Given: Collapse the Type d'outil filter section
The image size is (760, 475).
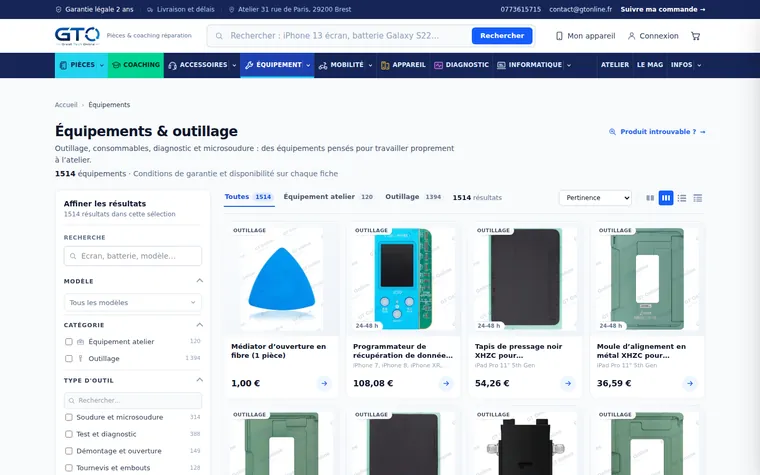Looking at the screenshot, I should [199, 380].
